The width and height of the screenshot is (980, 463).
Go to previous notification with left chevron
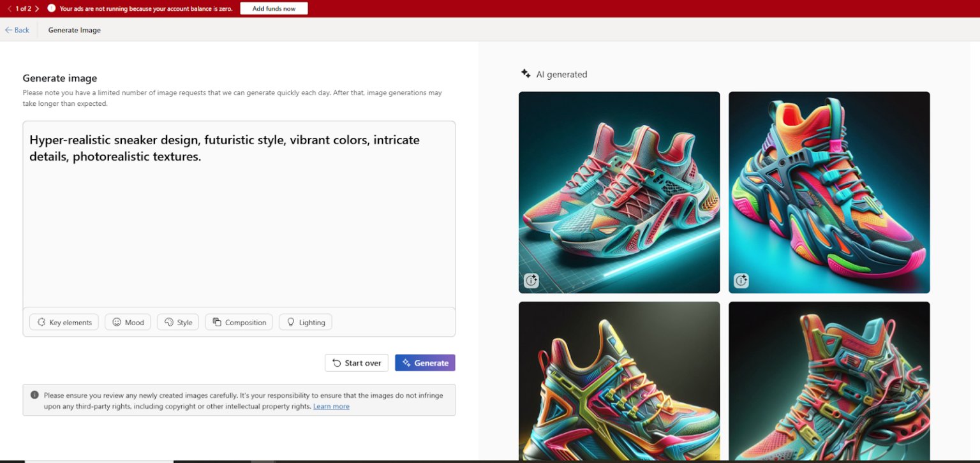[x=9, y=8]
